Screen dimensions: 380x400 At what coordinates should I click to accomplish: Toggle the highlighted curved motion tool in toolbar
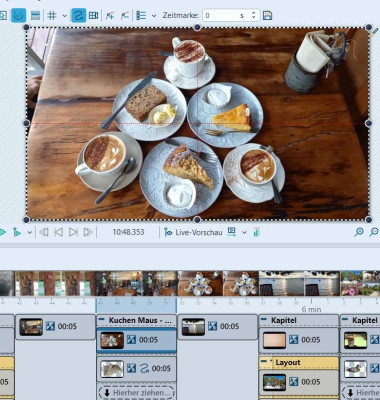click(x=18, y=15)
